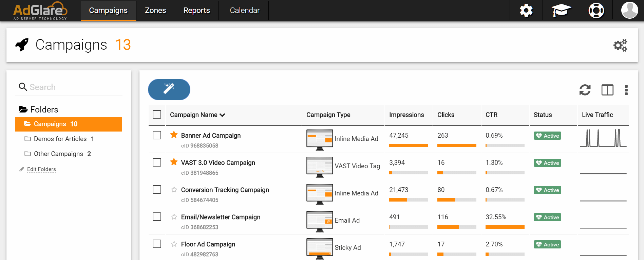Image resolution: width=644 pixels, height=260 pixels.
Task: Switch to the Zones tab
Action: (x=155, y=11)
